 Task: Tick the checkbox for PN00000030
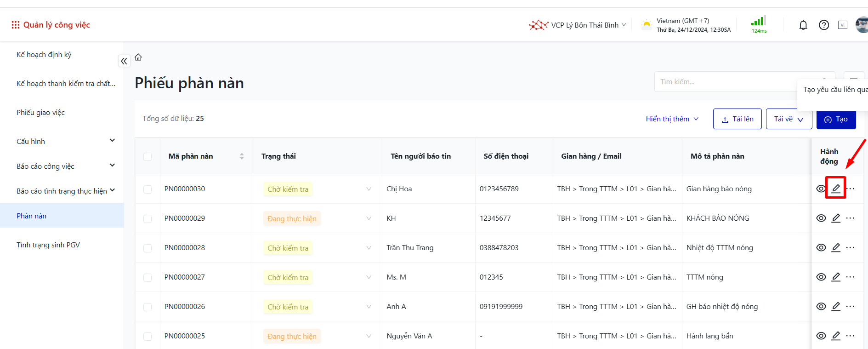[x=148, y=189]
